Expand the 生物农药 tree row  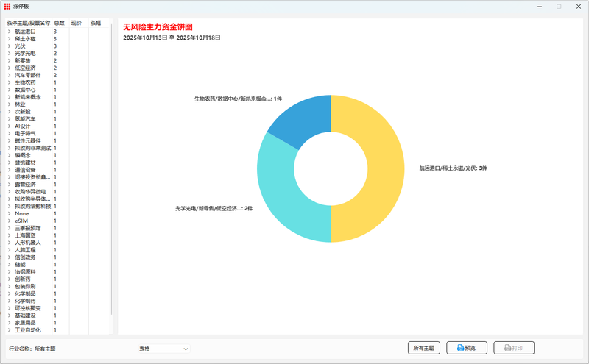click(x=10, y=82)
